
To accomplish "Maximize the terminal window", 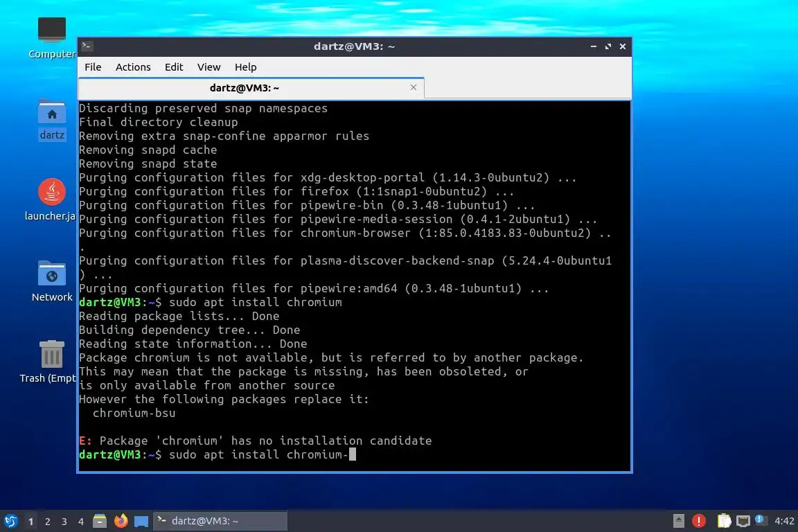I will point(608,46).
